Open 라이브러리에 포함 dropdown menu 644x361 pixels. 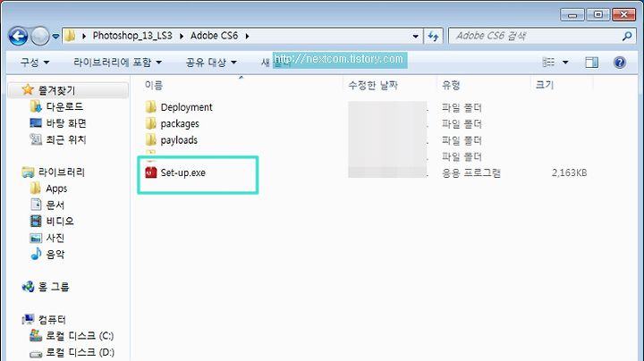[x=117, y=63]
